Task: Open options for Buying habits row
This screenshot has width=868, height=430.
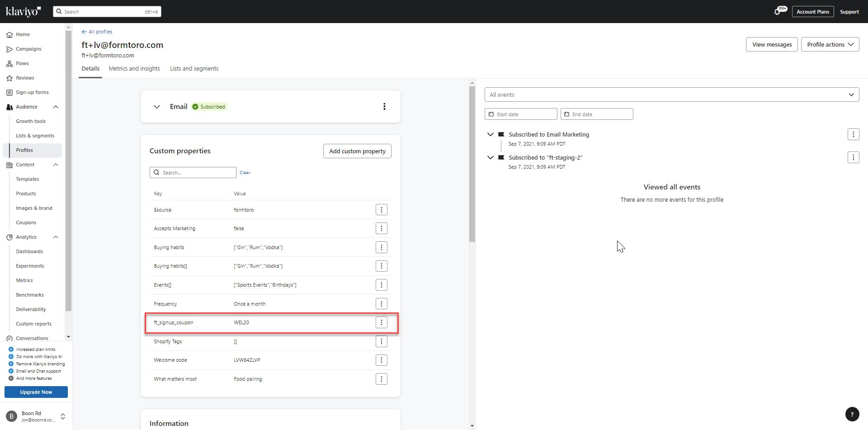Action: (x=382, y=247)
